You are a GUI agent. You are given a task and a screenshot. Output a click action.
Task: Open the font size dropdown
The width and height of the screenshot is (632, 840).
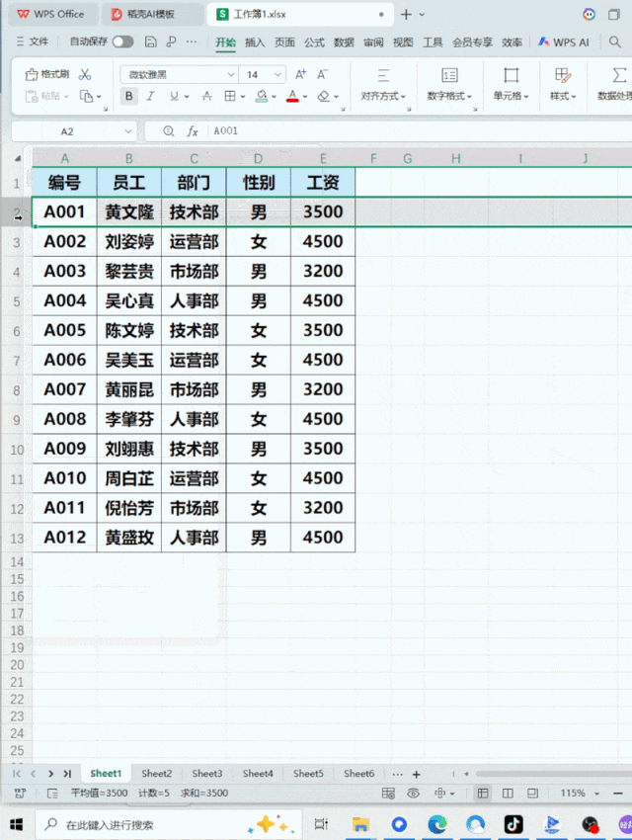point(277,74)
